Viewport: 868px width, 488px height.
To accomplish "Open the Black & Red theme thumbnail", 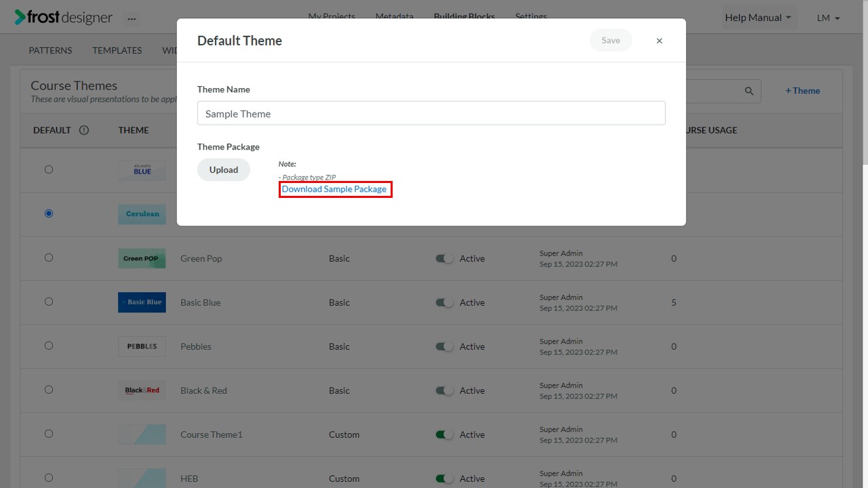I will click(142, 390).
